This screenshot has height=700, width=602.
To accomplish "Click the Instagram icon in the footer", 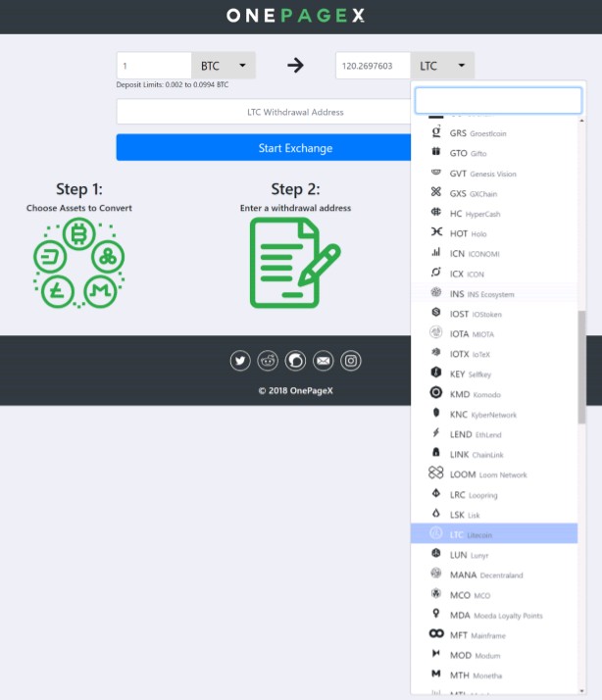I will coord(351,360).
